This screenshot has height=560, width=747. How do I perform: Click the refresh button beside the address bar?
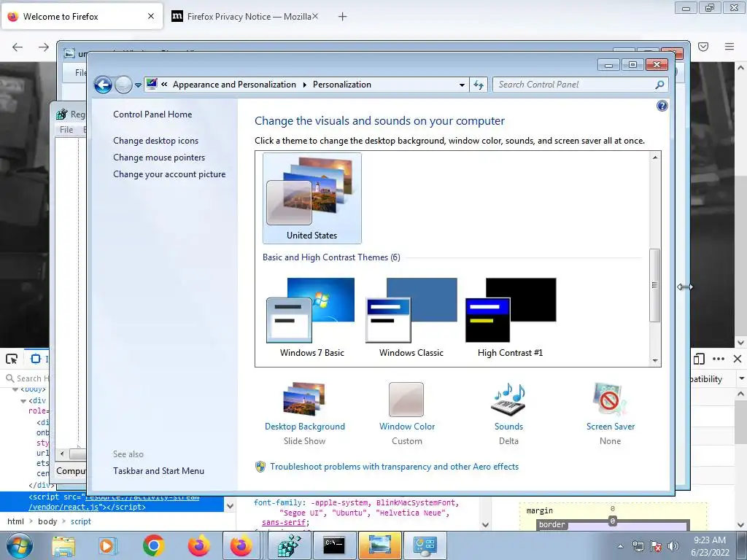click(479, 85)
